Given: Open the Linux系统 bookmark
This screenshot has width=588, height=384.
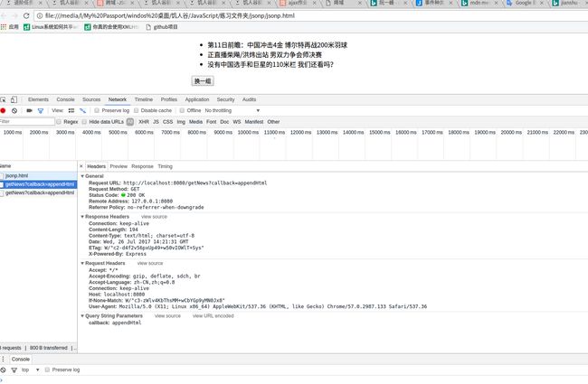Looking at the screenshot, I should 51,27.
